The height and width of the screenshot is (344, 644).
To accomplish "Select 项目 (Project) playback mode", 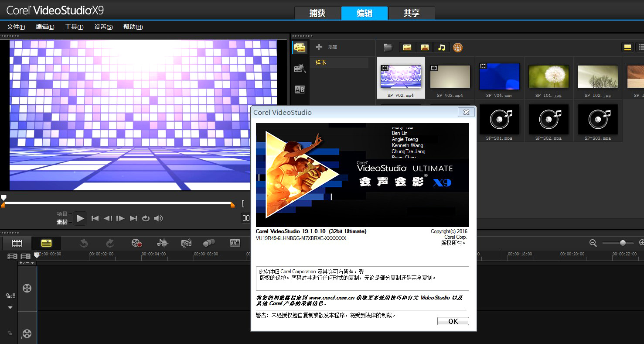I will click(62, 214).
